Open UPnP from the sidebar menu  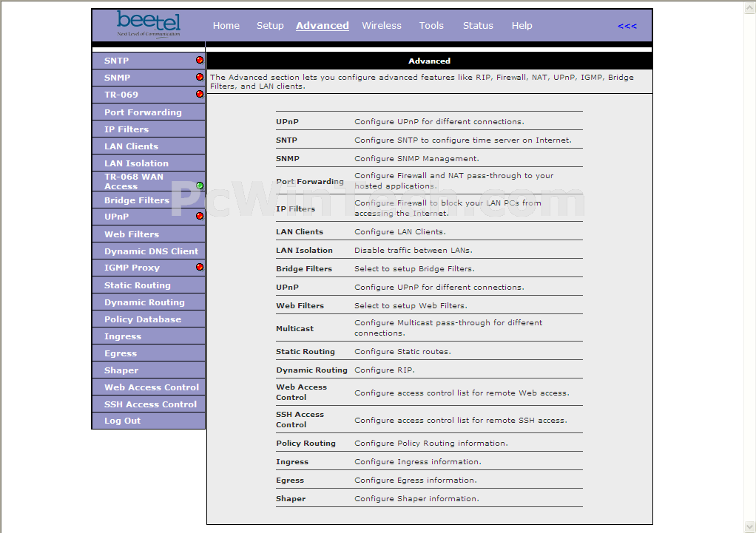click(116, 217)
